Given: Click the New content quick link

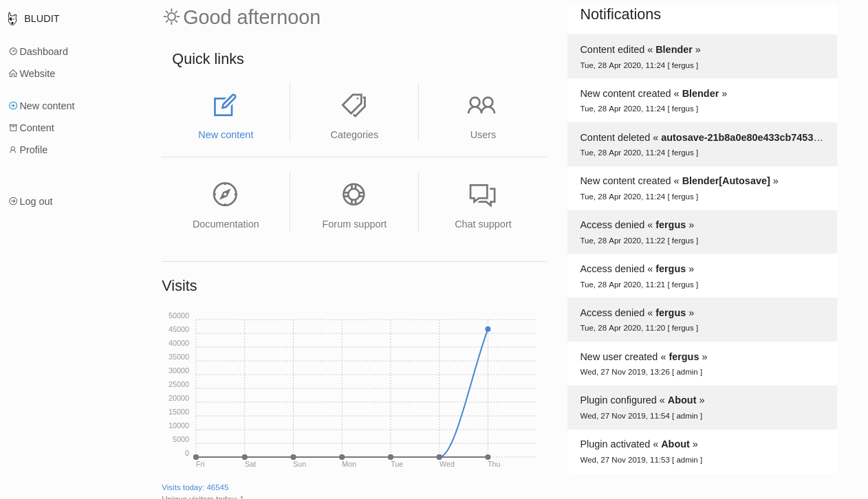Looking at the screenshot, I should 226,134.
